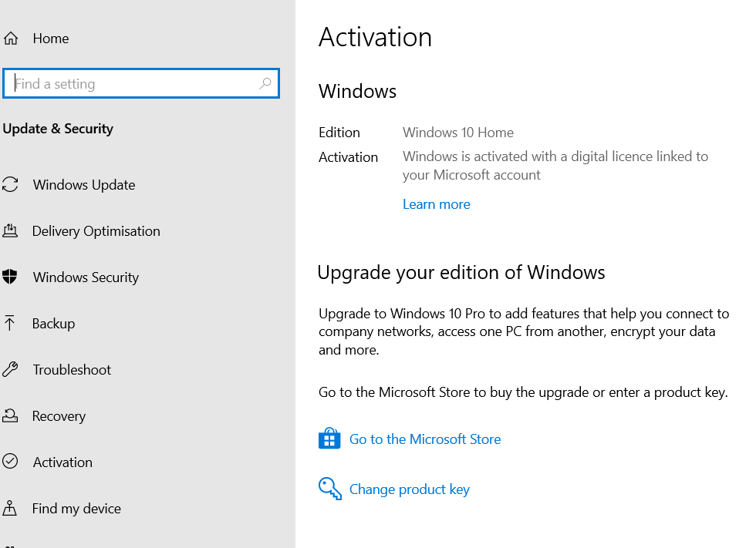Click the Activation checkmark circle icon
Viewport: 756px width, 548px height.
[x=10, y=462]
